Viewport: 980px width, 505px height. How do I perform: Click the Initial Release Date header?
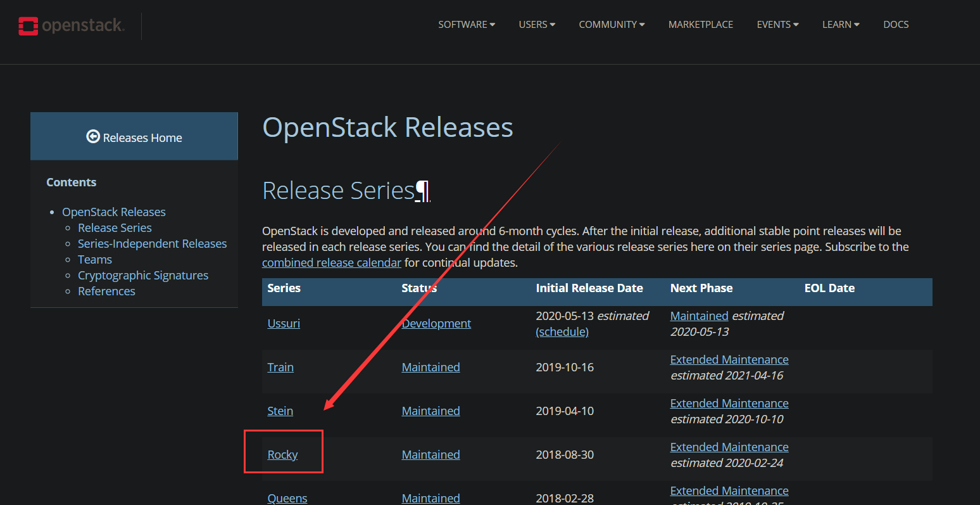[589, 288]
